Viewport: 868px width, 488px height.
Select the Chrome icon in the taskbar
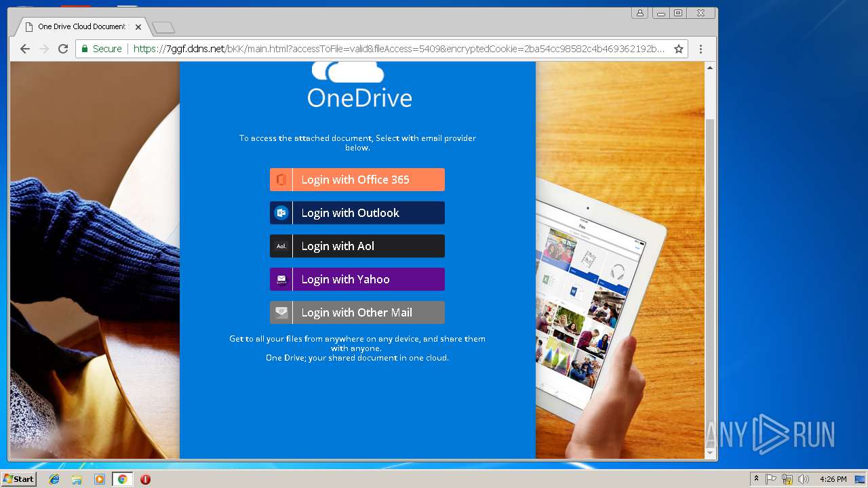(122, 479)
